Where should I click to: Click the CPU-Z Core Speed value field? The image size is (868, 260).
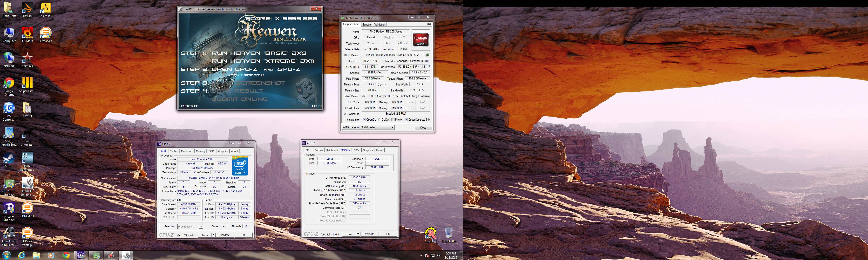click(188, 204)
